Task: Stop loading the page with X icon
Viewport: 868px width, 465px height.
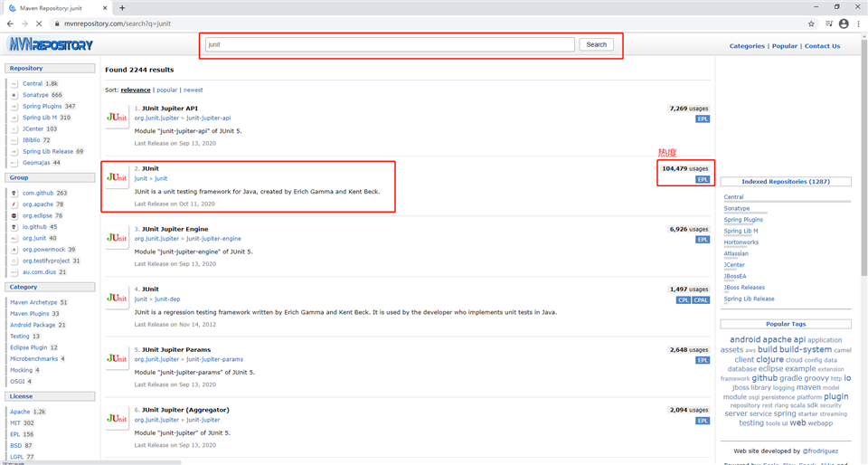Action: click(x=39, y=24)
